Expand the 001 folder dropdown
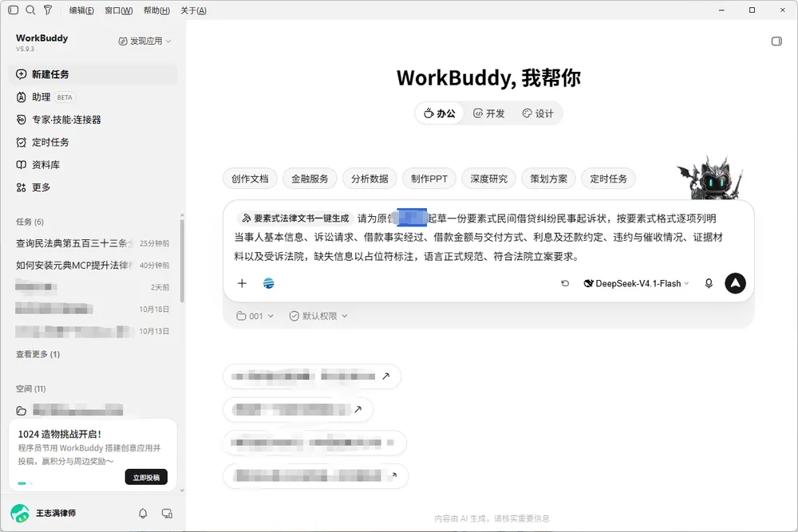798x532 pixels. (255, 316)
